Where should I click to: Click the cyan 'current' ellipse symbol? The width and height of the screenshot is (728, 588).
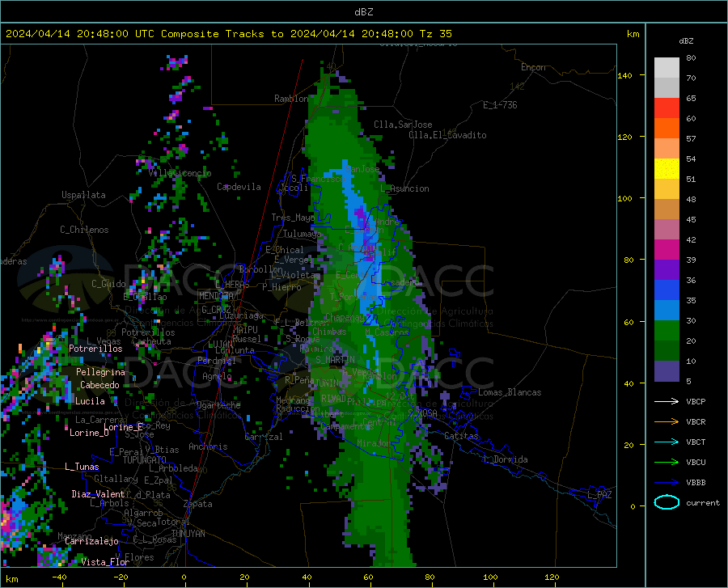(667, 502)
